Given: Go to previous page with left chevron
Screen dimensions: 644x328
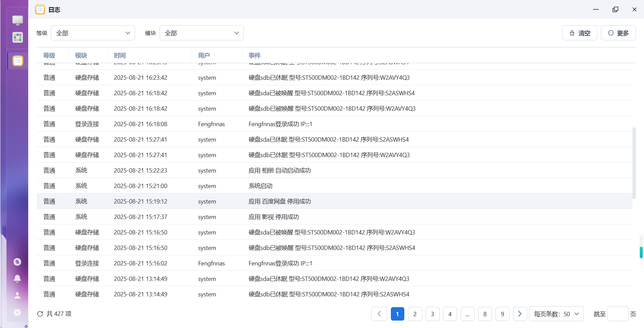Looking at the screenshot, I should point(379,314).
